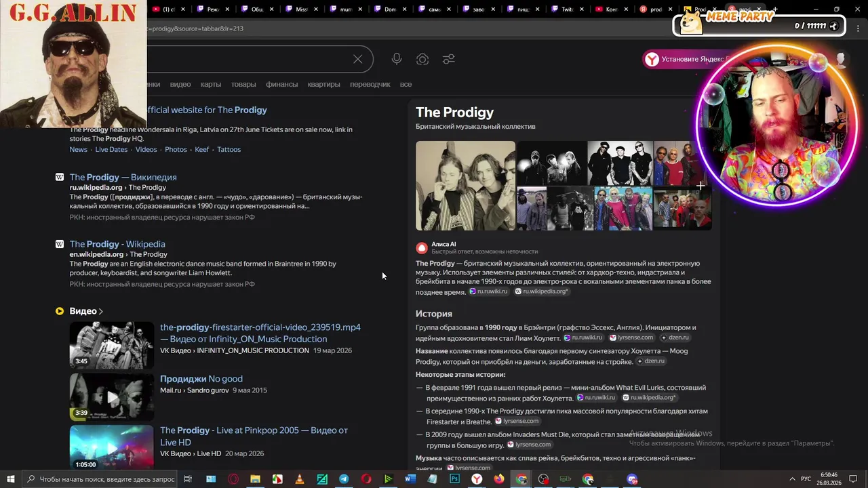868x488 pixels.
Task: Launch Opera GX from the taskbar
Action: coord(233,479)
